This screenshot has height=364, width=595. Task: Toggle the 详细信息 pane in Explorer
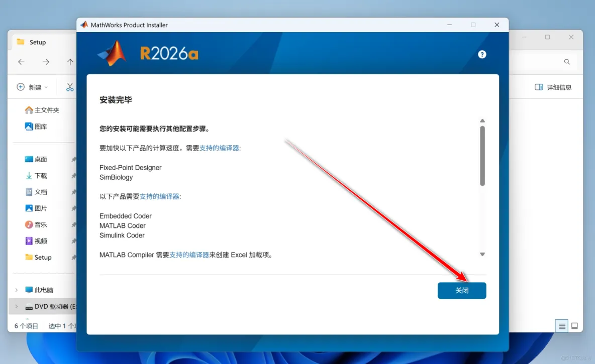point(553,87)
